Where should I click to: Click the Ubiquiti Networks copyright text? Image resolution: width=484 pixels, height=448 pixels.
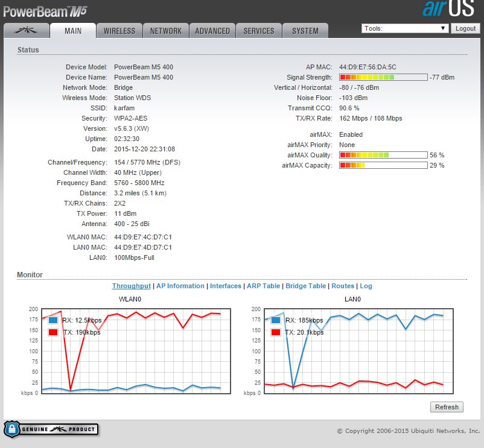409,431
